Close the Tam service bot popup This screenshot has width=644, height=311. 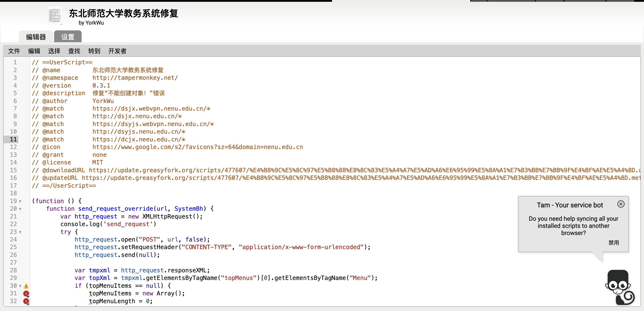point(621,204)
